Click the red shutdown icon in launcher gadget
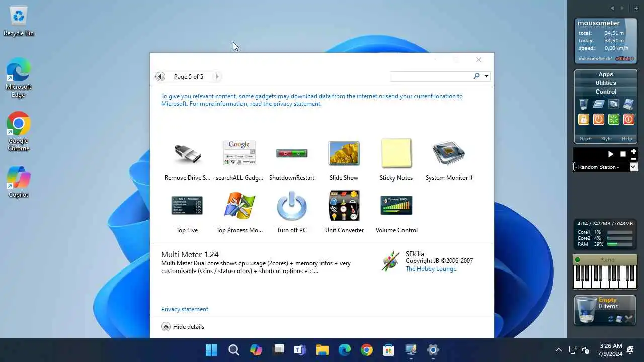Screen dimensions: 644x362 (x=628, y=119)
